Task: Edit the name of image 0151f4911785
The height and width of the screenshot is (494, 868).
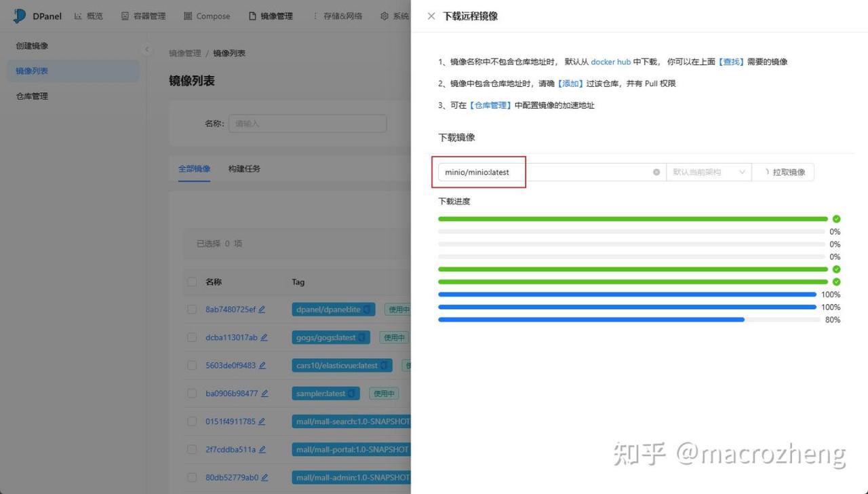Action: point(262,421)
